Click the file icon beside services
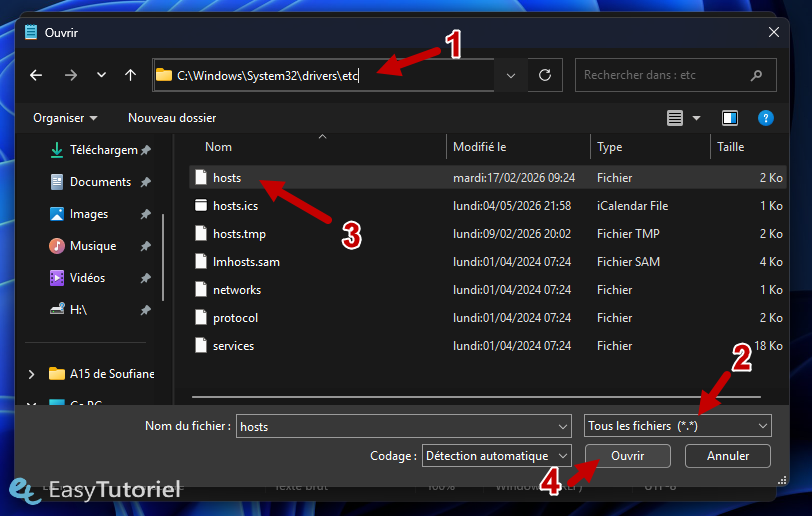The width and height of the screenshot is (812, 516). (x=201, y=346)
